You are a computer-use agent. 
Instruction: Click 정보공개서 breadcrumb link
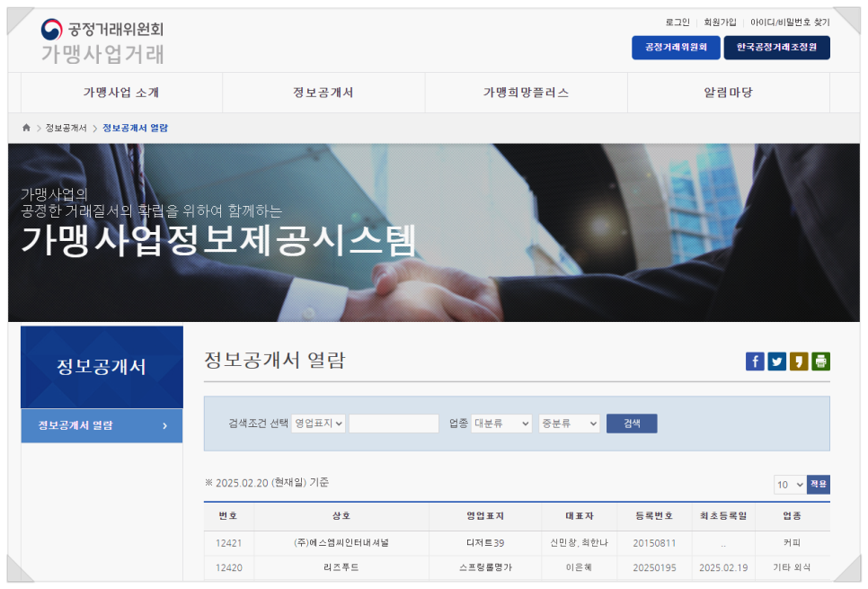point(66,128)
